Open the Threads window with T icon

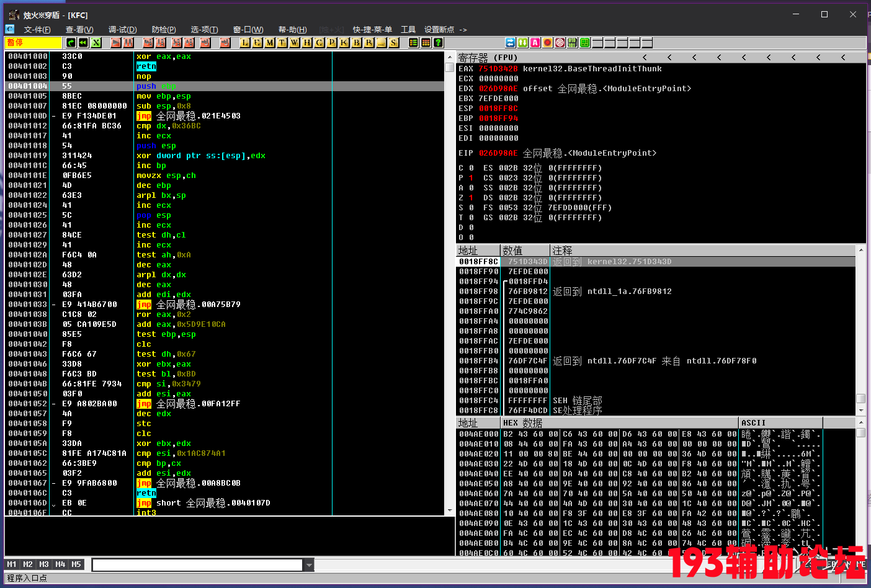pos(282,43)
